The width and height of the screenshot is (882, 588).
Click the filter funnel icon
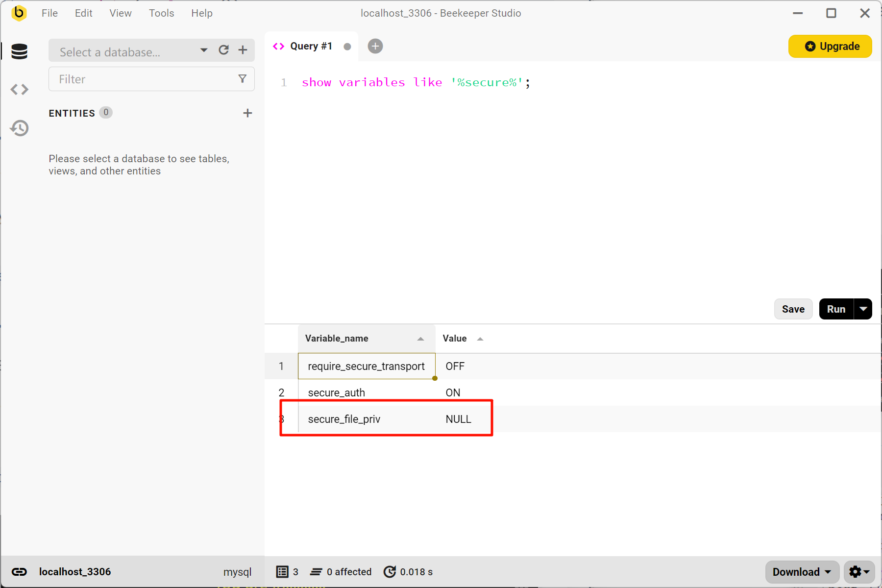click(x=242, y=79)
